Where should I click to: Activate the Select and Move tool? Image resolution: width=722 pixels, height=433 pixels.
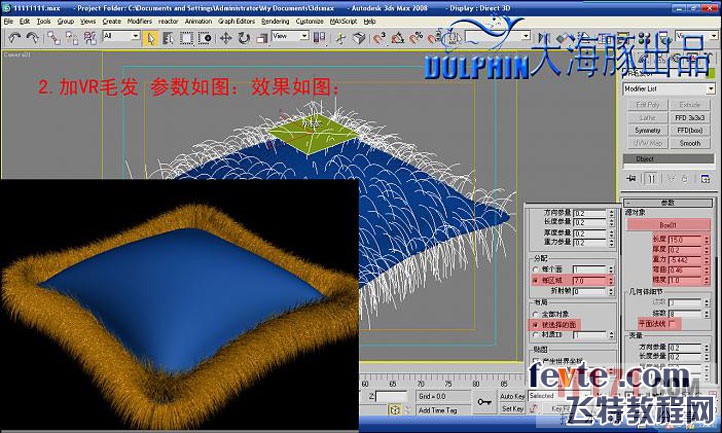226,38
